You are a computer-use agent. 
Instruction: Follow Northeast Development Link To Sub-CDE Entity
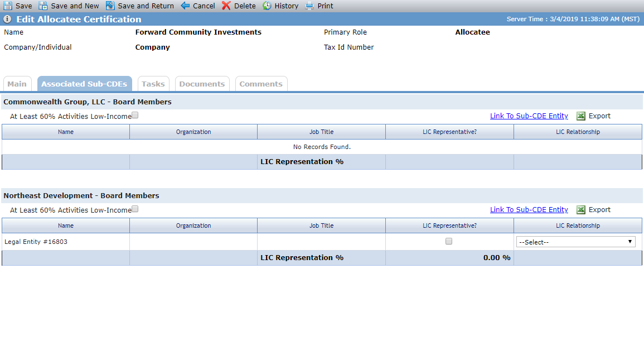click(x=529, y=210)
